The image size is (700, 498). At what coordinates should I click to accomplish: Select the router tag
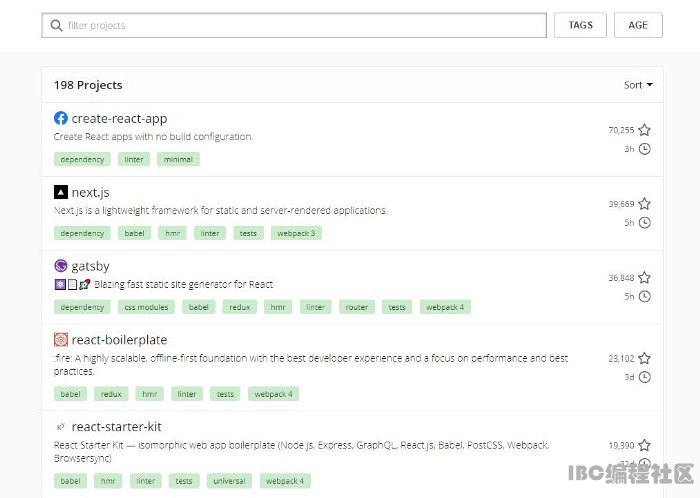357,307
